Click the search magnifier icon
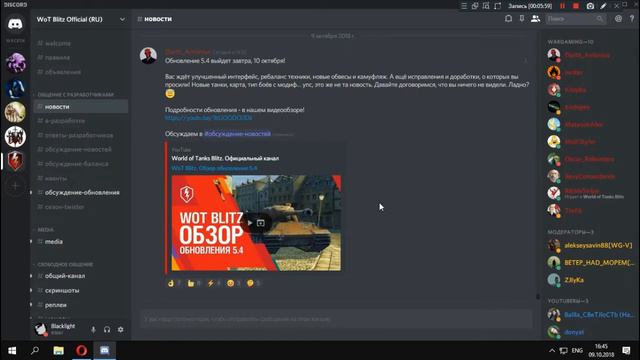The height and width of the screenshot is (360, 640). tap(599, 19)
